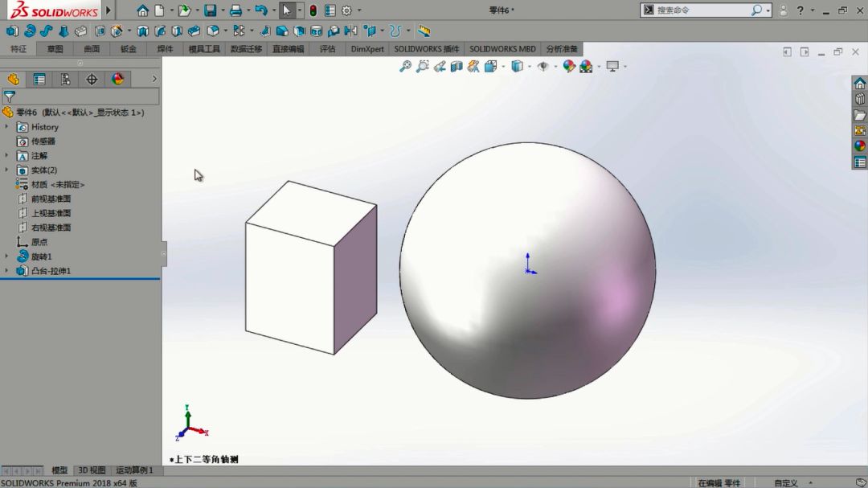Viewport: 868px width, 488px height.
Task: Open the 自定义 units dropdown in status bar
Action: [x=810, y=483]
